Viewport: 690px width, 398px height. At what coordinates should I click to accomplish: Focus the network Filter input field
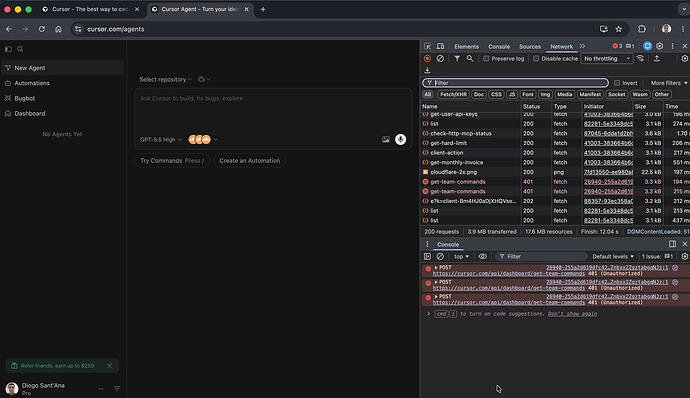point(515,83)
